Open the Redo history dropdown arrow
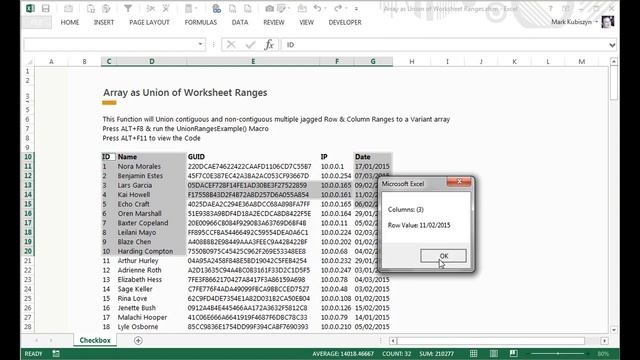The image size is (640, 360). point(346,9)
